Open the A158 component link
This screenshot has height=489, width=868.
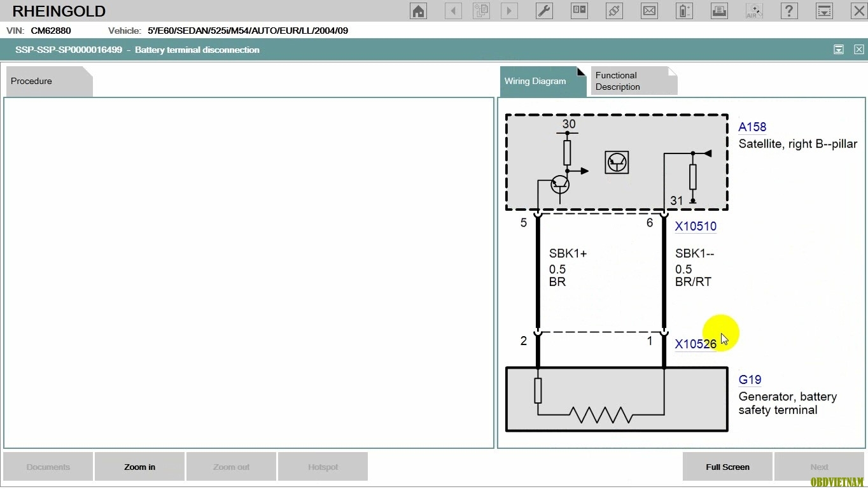[752, 127]
